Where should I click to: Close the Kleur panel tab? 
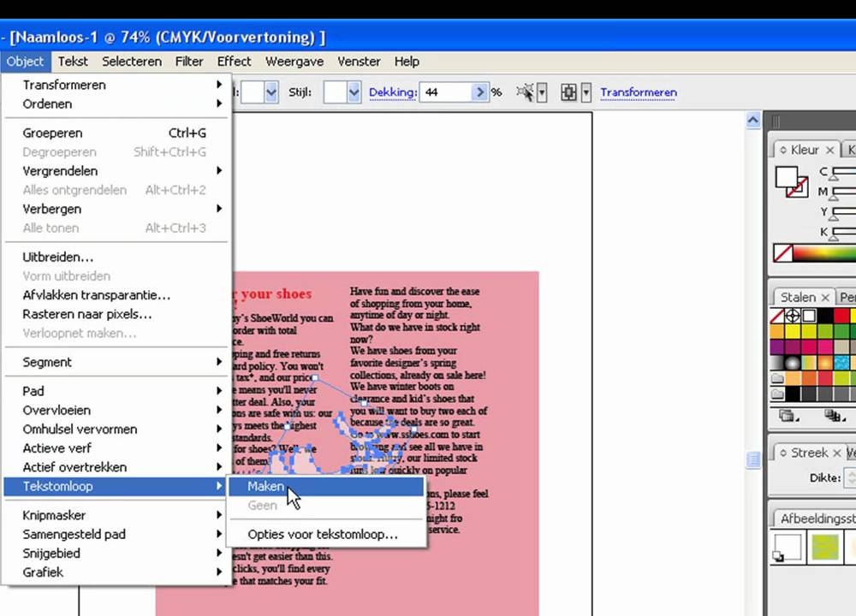(x=829, y=150)
